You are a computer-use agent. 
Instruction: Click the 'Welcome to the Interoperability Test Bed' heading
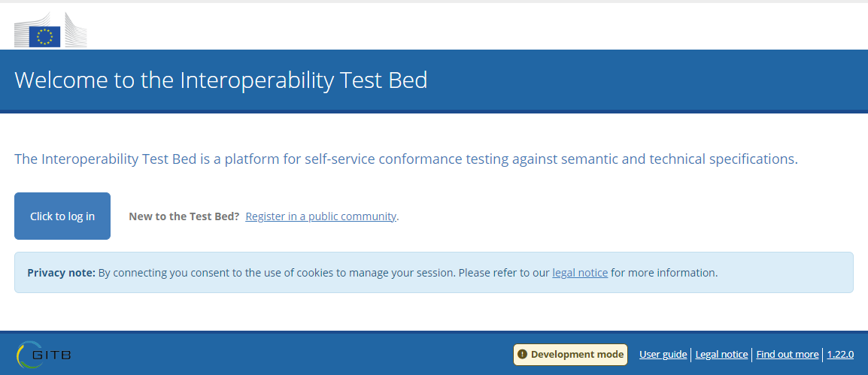pyautogui.click(x=221, y=80)
